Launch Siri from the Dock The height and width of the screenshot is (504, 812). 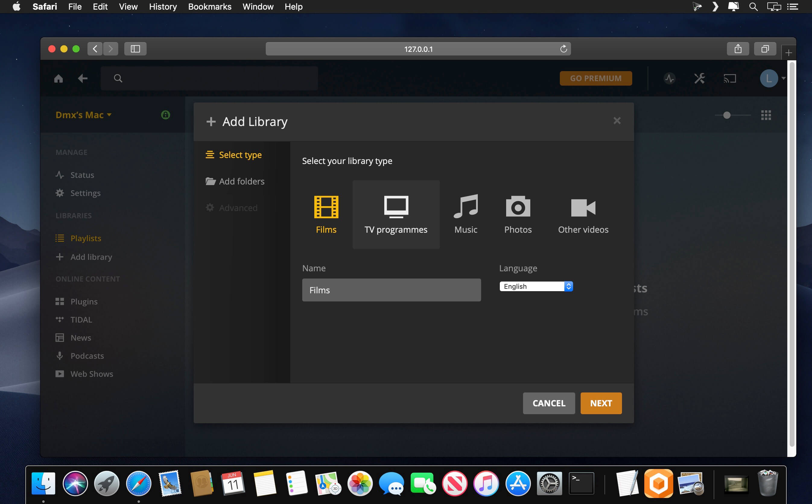[75, 483]
